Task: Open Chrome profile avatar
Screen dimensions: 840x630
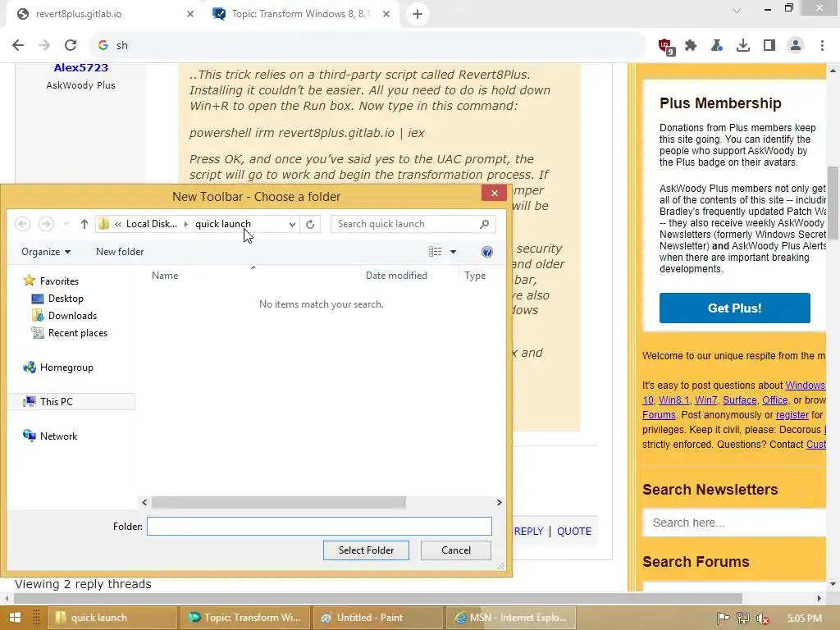Action: pos(796,46)
